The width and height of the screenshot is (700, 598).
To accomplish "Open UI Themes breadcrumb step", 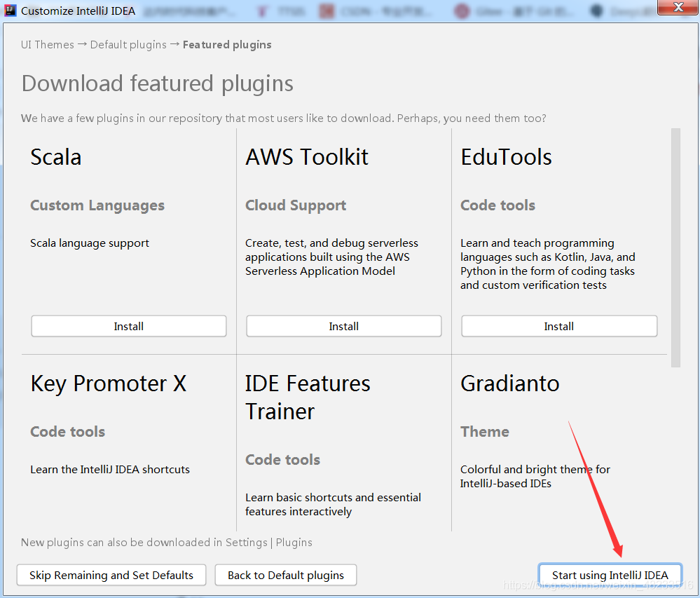I will pos(48,45).
